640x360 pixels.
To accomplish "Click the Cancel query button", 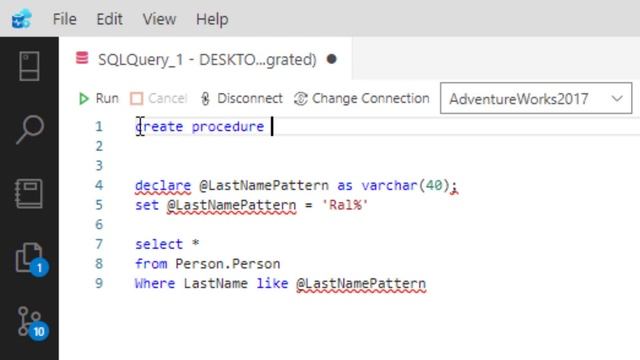I will pos(159,98).
